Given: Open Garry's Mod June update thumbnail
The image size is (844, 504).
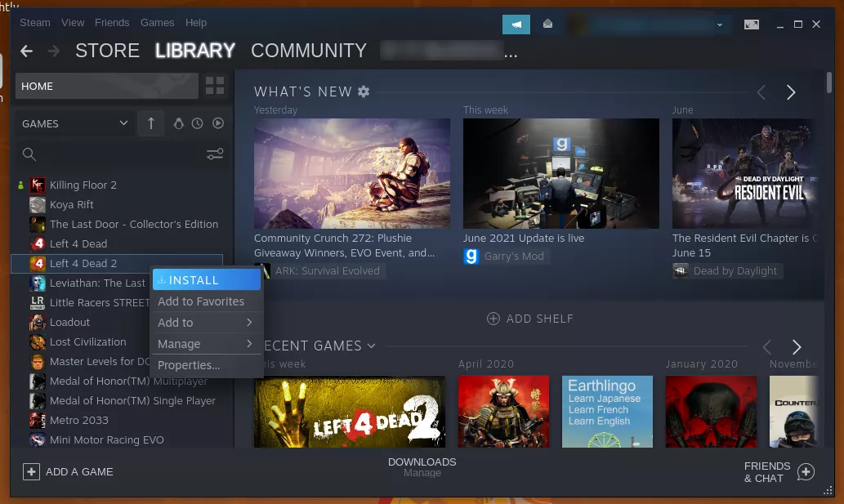Looking at the screenshot, I should click(560, 173).
